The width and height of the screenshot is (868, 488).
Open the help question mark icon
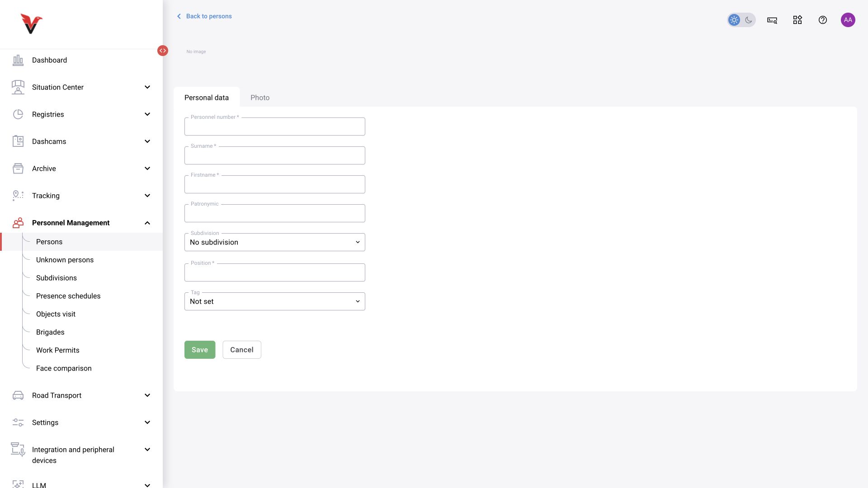823,20
